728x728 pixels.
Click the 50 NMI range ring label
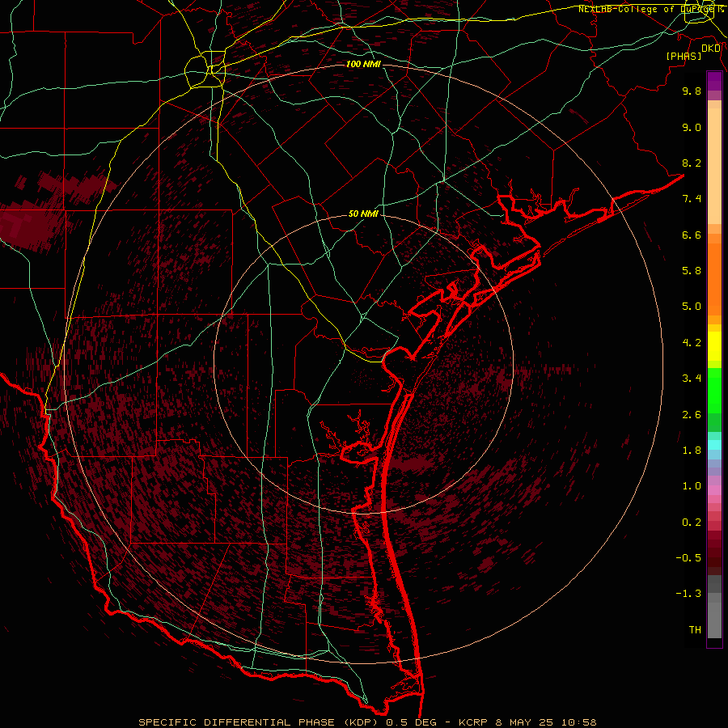[x=363, y=214]
